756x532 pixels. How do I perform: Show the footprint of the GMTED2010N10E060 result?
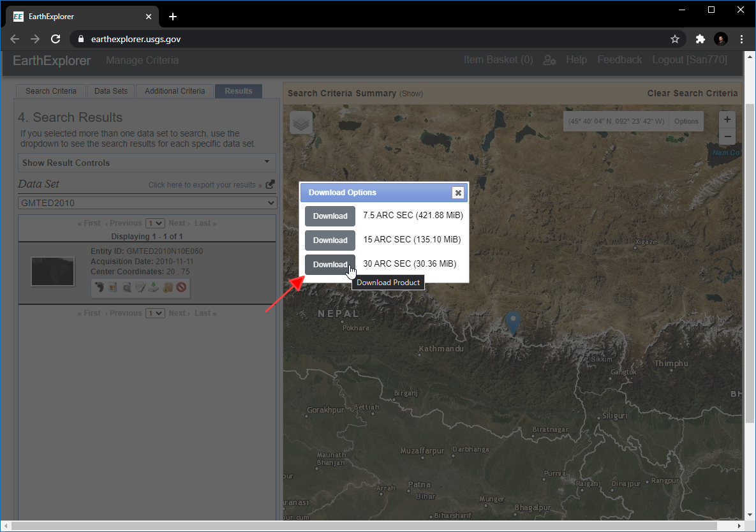point(100,287)
